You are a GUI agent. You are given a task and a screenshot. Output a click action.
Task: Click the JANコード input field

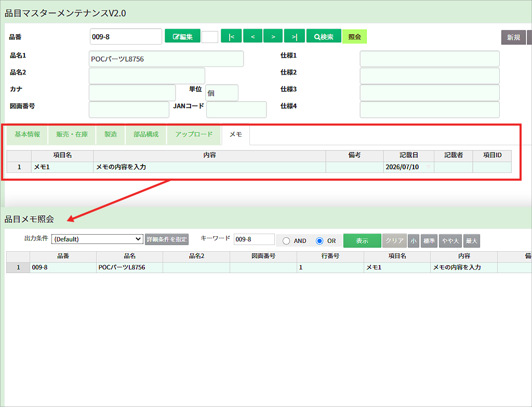point(236,110)
